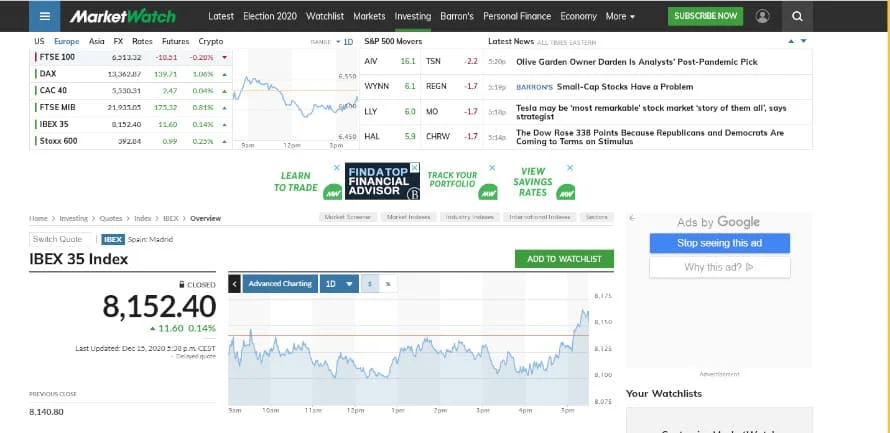Click the Barron's B logo ad icon

(413, 194)
